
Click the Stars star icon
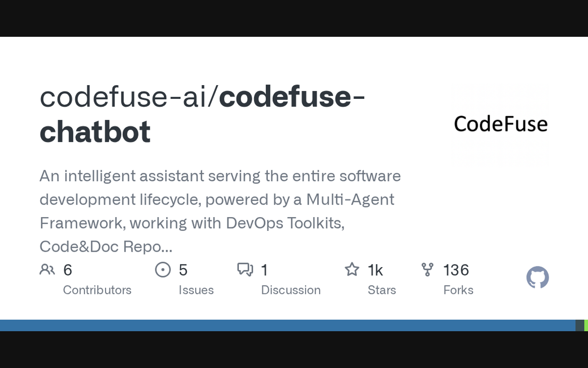pyautogui.click(x=352, y=270)
